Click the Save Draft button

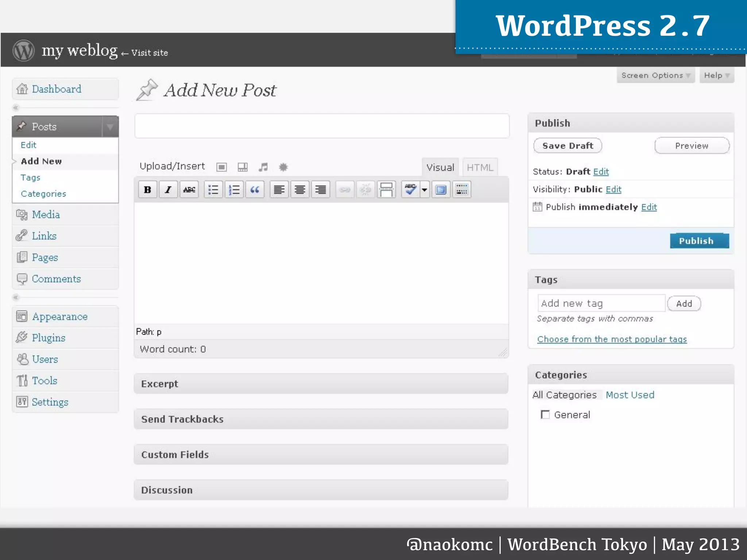click(x=568, y=146)
